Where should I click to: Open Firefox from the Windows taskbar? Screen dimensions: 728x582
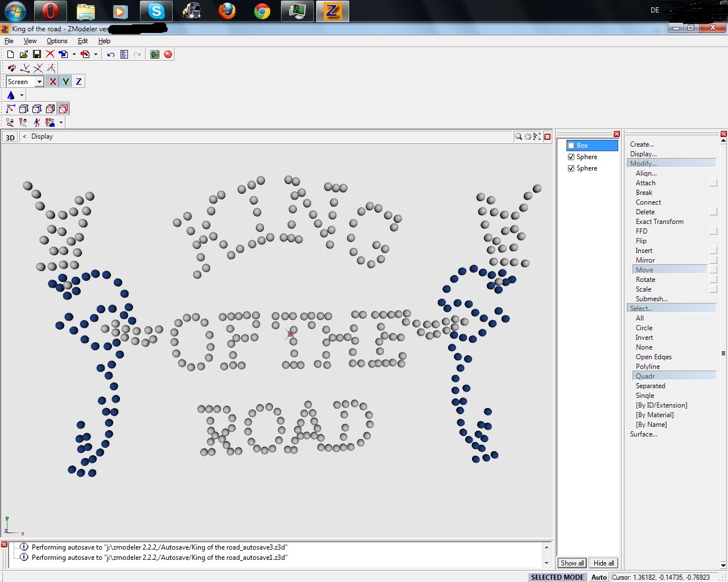point(227,11)
